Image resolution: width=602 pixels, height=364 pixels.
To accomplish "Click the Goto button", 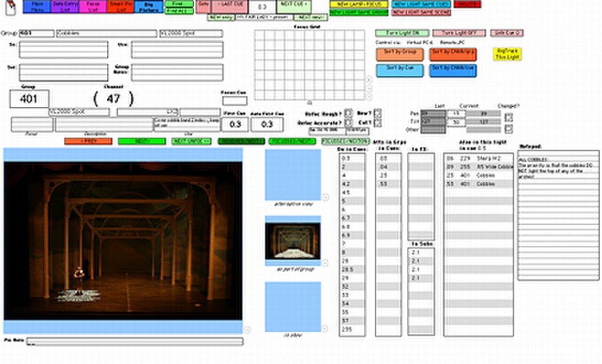I will pos(203,7).
